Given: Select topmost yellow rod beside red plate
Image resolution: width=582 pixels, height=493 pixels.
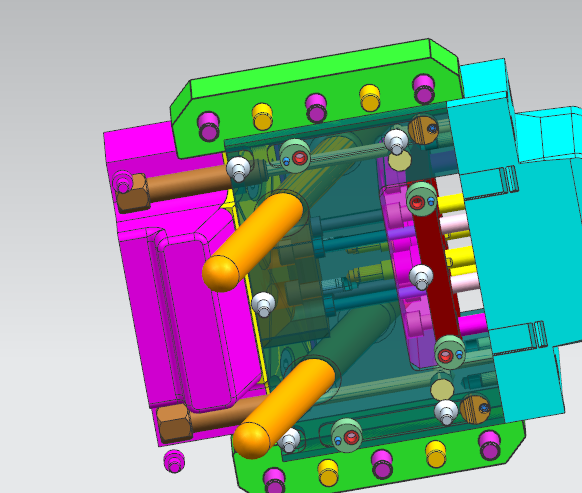Looking at the screenshot, I should click(x=451, y=203).
